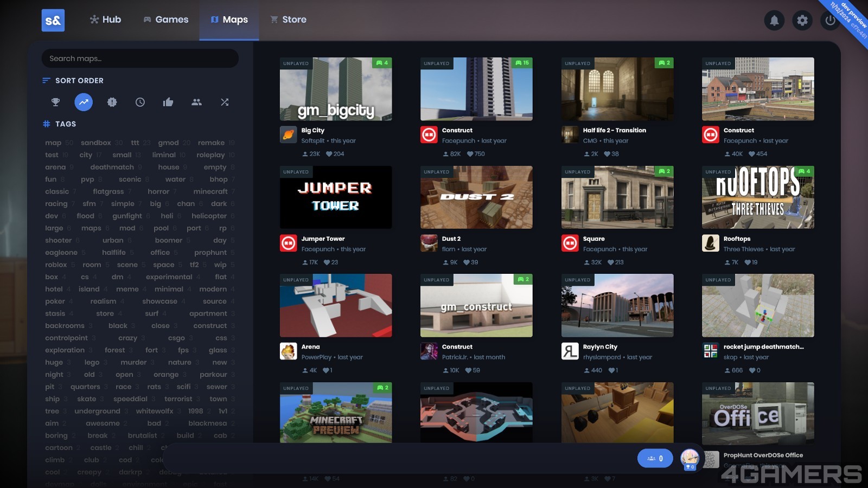The height and width of the screenshot is (488, 868).
Task: Click the s& logo icon
Action: pyautogui.click(x=53, y=21)
